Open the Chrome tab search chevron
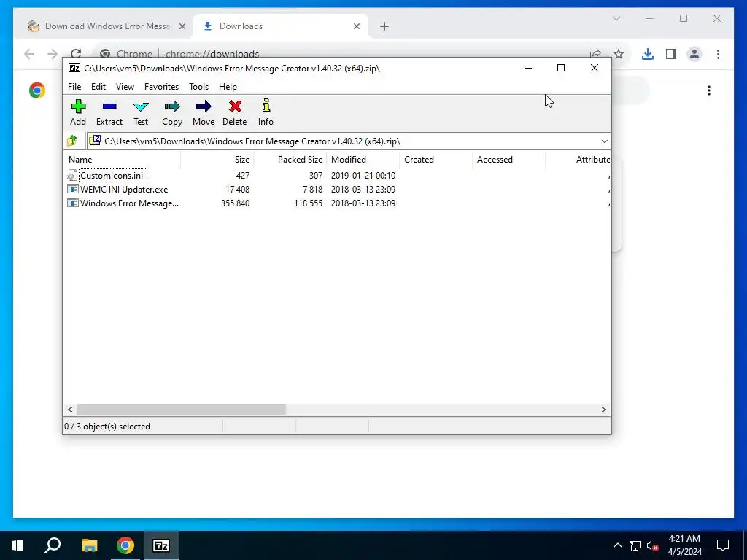Image resolution: width=747 pixels, height=560 pixels. 616,18
